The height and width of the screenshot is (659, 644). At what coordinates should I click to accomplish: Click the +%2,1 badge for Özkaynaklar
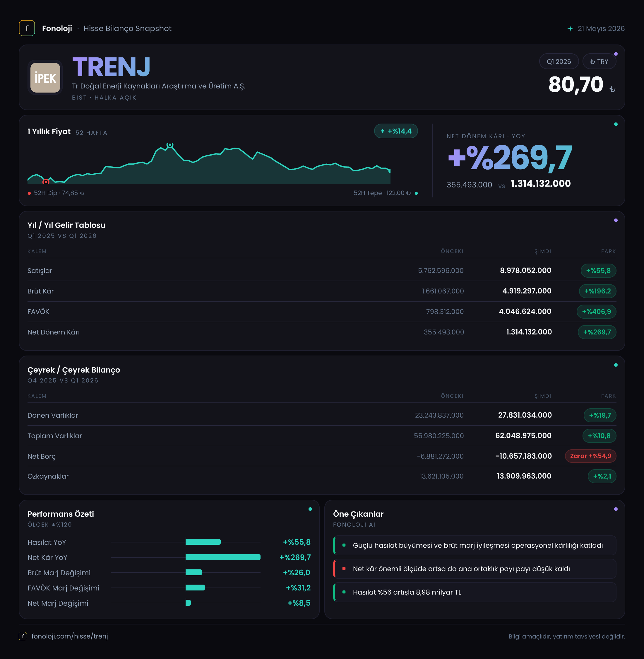pos(602,476)
